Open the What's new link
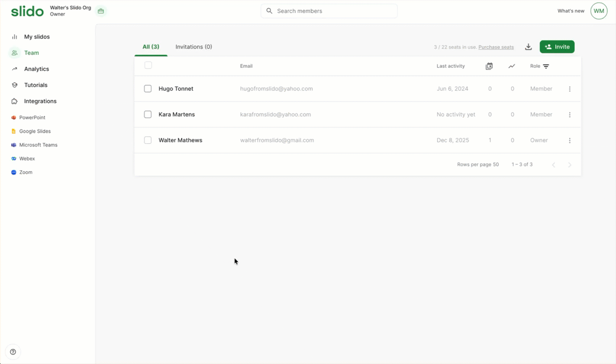616x364 pixels. point(571,11)
